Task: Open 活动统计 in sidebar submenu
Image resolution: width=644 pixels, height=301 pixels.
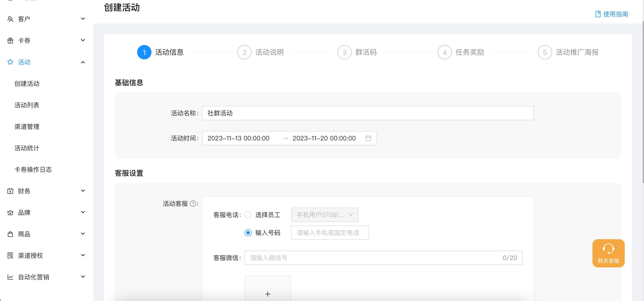Action: pyautogui.click(x=27, y=148)
